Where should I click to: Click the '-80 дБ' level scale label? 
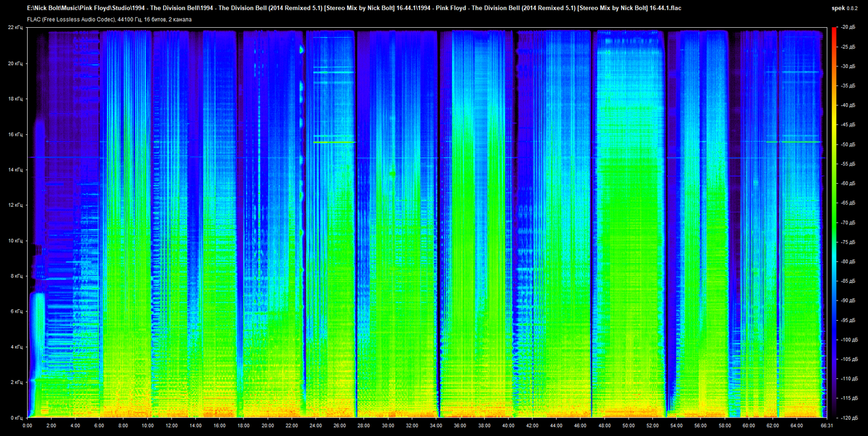850,262
